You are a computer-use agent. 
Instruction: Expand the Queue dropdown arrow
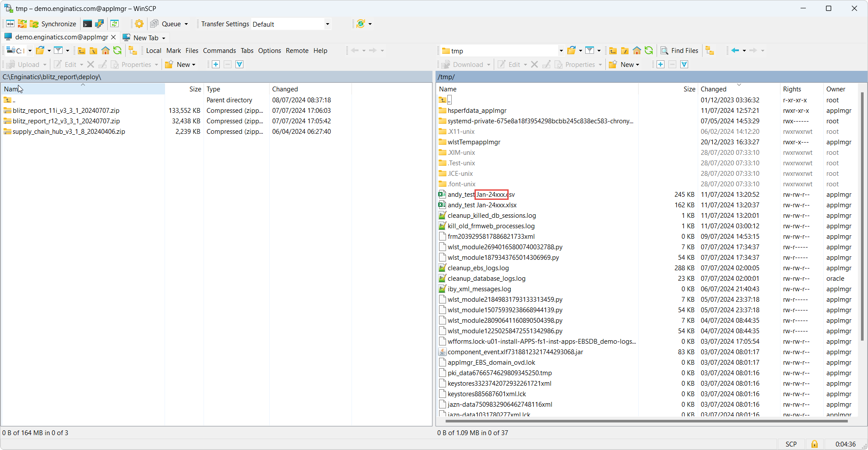pos(186,24)
